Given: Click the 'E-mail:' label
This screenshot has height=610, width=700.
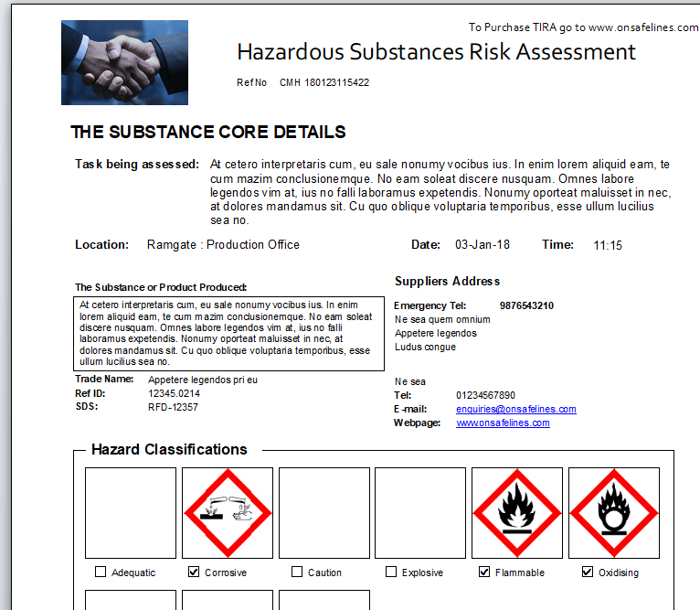Looking at the screenshot, I should coord(410,410).
